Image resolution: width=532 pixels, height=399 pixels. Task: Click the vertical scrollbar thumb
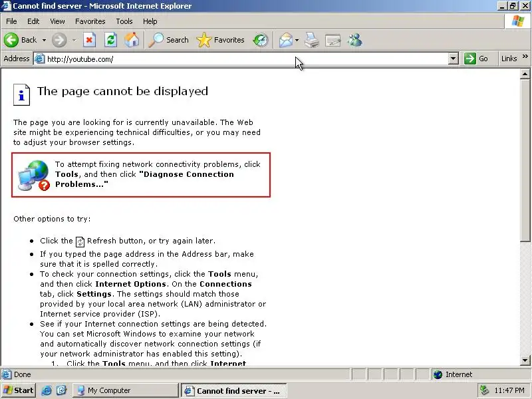tap(525, 160)
